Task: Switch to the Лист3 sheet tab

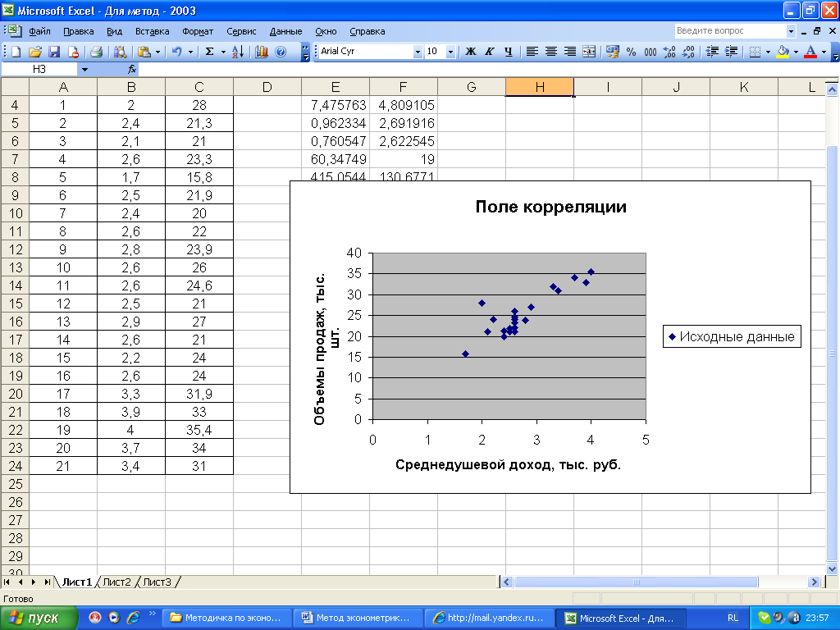Action: click(x=157, y=582)
